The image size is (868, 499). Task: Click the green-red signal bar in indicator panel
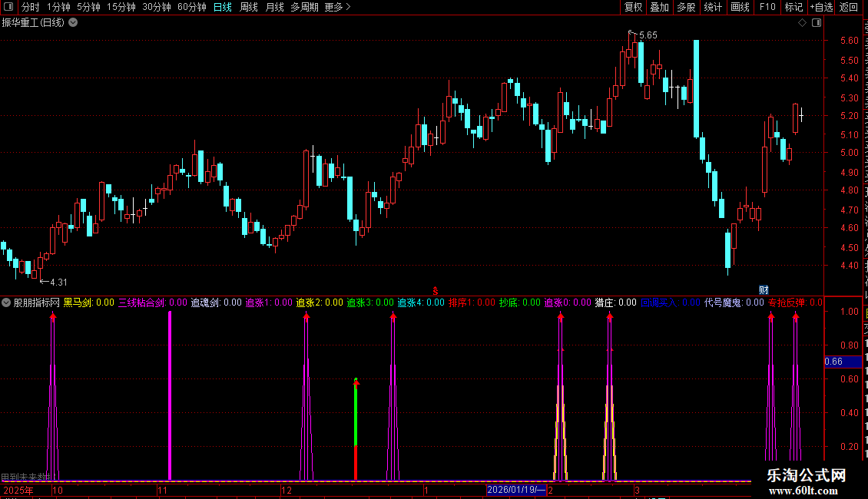[x=356, y=429]
